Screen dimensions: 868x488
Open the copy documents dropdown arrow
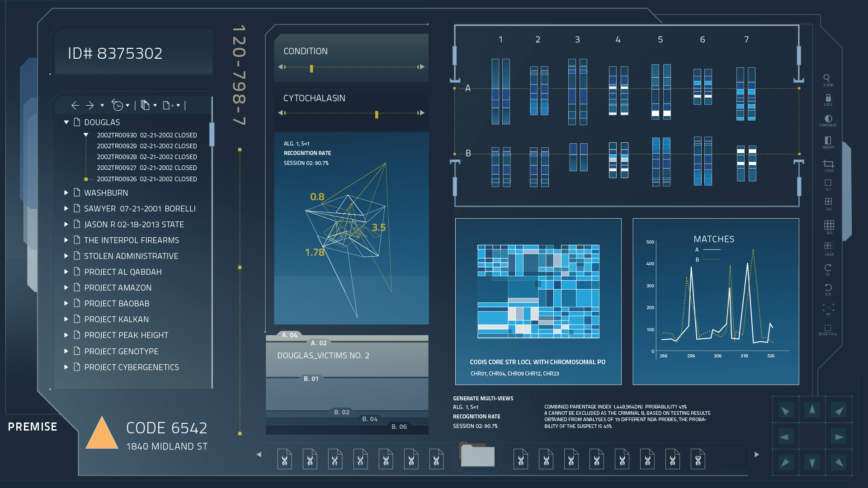pyautogui.click(x=155, y=106)
